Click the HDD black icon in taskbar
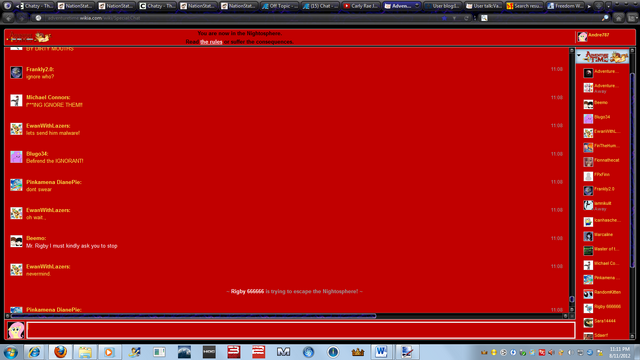This screenshot has width=640, height=360. pos(209,352)
